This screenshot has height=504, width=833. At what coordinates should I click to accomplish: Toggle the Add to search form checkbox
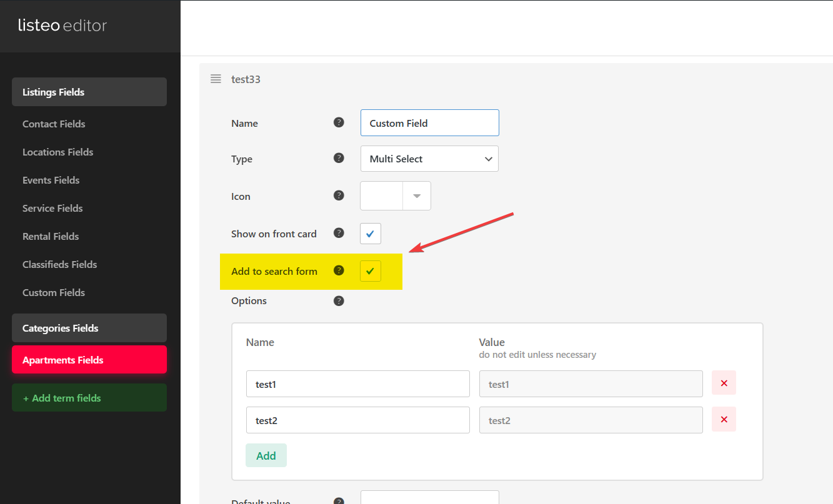(370, 271)
